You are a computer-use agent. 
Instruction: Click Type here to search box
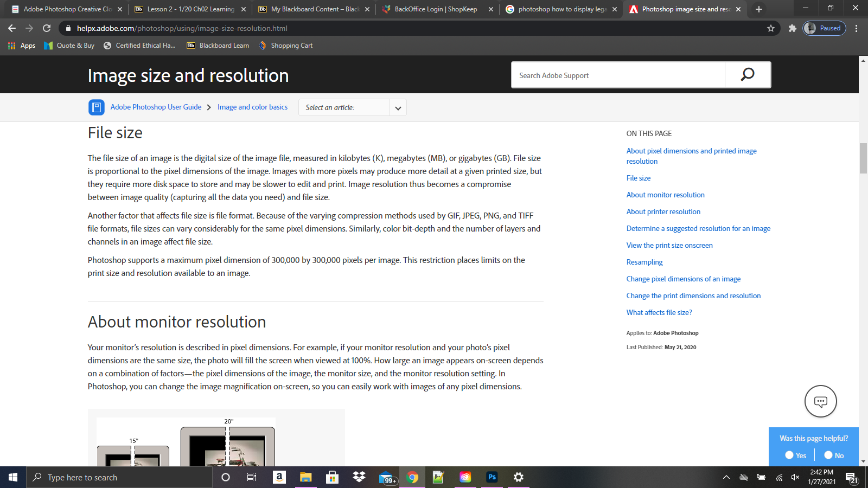(119, 477)
